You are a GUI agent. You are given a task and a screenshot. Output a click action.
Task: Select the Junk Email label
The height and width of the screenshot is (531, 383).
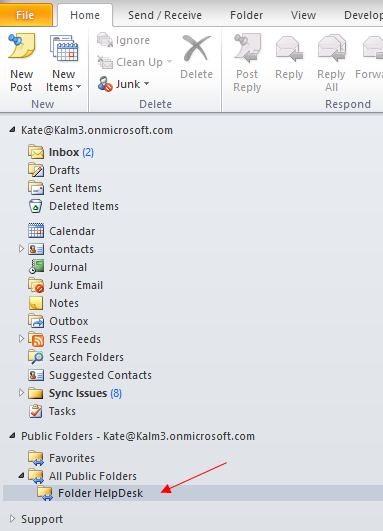76,285
